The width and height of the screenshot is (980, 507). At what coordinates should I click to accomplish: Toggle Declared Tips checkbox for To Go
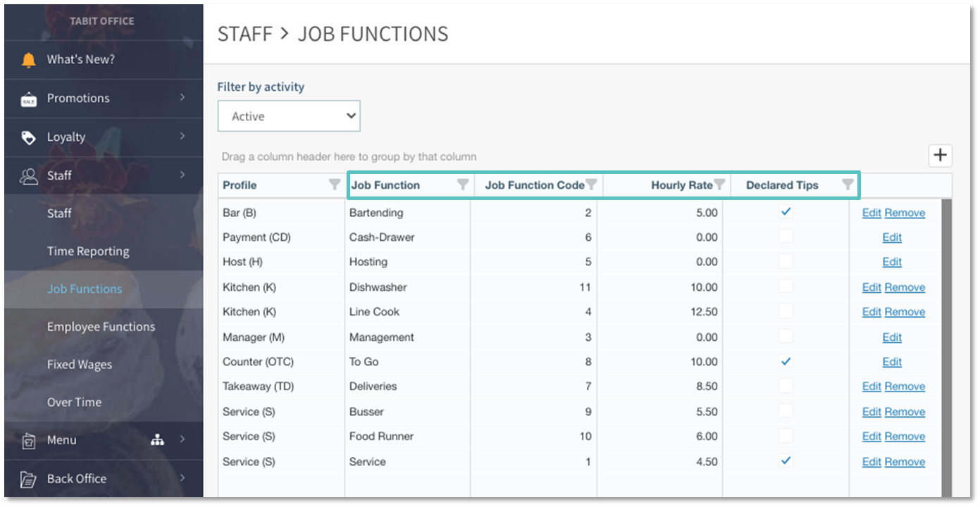[786, 361]
